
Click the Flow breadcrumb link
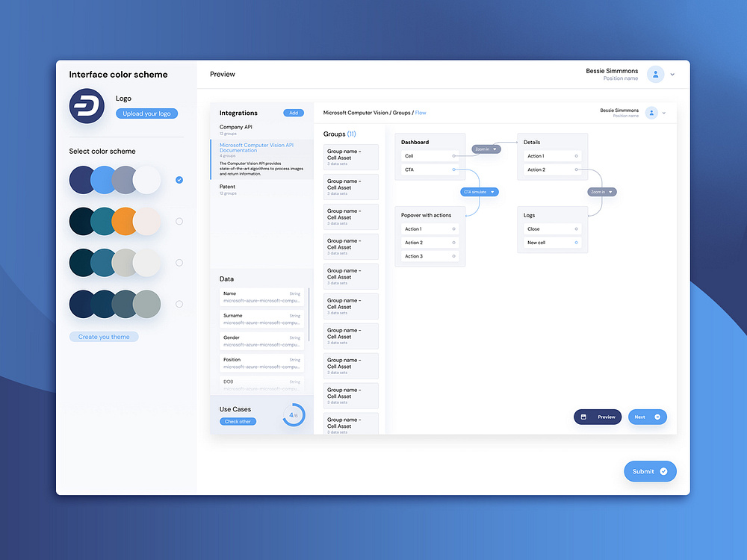(421, 112)
